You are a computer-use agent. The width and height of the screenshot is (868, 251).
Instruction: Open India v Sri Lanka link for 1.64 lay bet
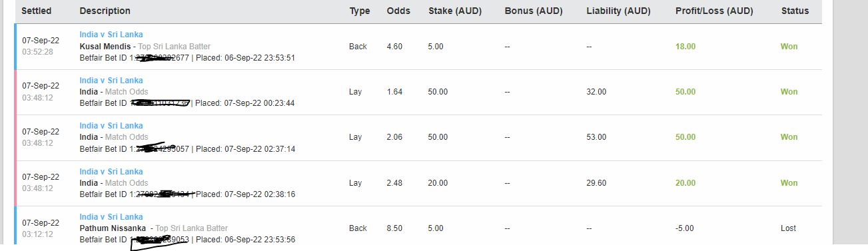(111, 81)
